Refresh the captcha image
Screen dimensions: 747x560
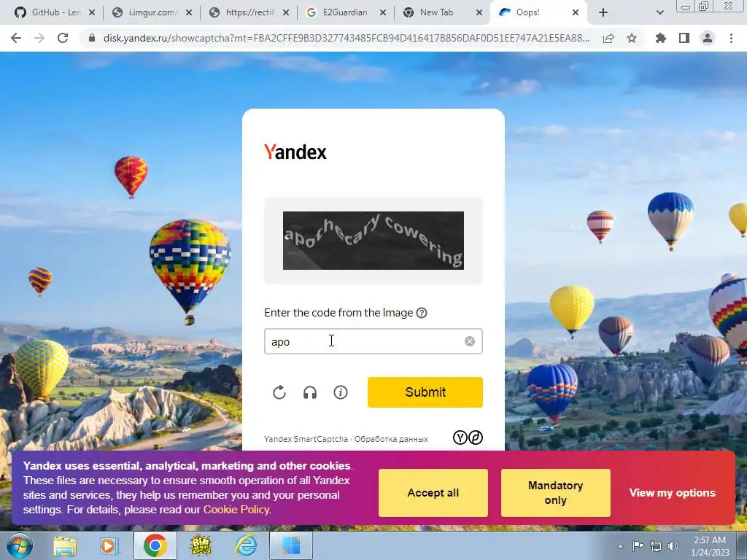pyautogui.click(x=279, y=392)
